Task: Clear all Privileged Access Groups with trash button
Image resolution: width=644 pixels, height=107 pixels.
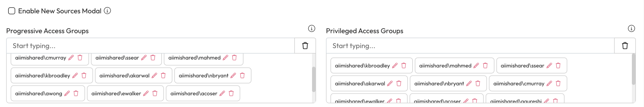Action: [625, 46]
